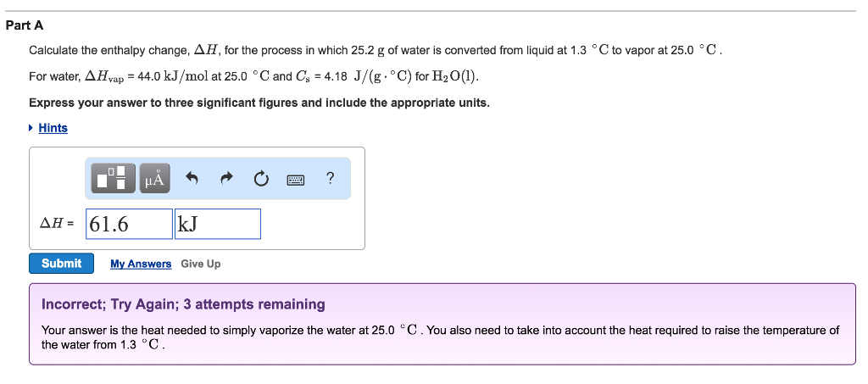Click the units field containing kJ

point(217,224)
